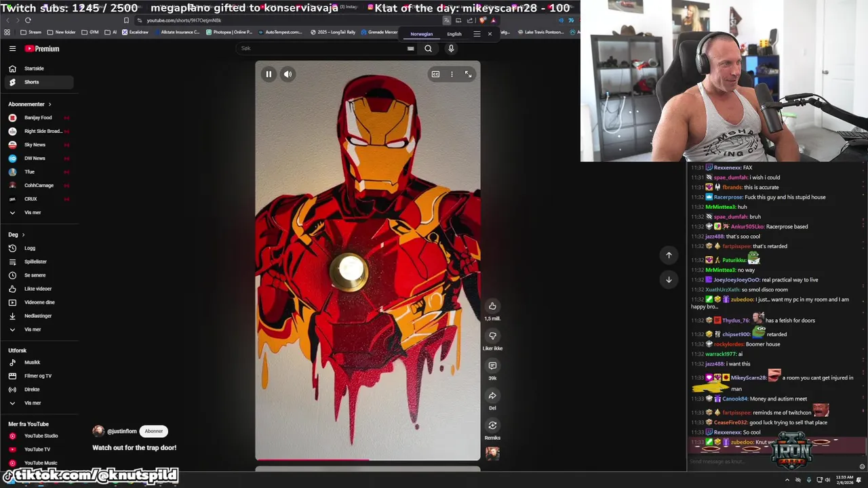The image size is (868, 488).
Task: Open Direkte live streams
Action: [x=38, y=390]
